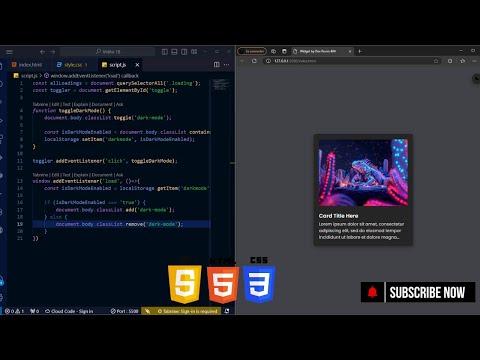Click Cloud Code - Sign in status
The width and height of the screenshot is (480, 360).
(69, 311)
